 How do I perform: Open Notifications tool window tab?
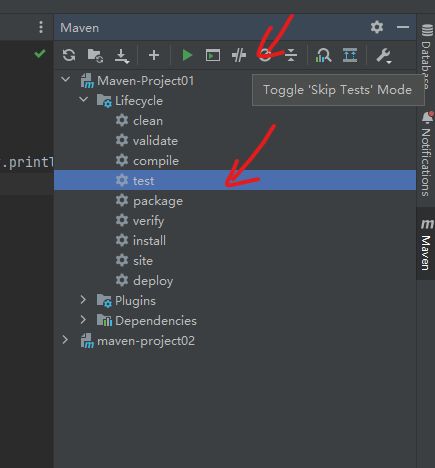click(x=426, y=154)
